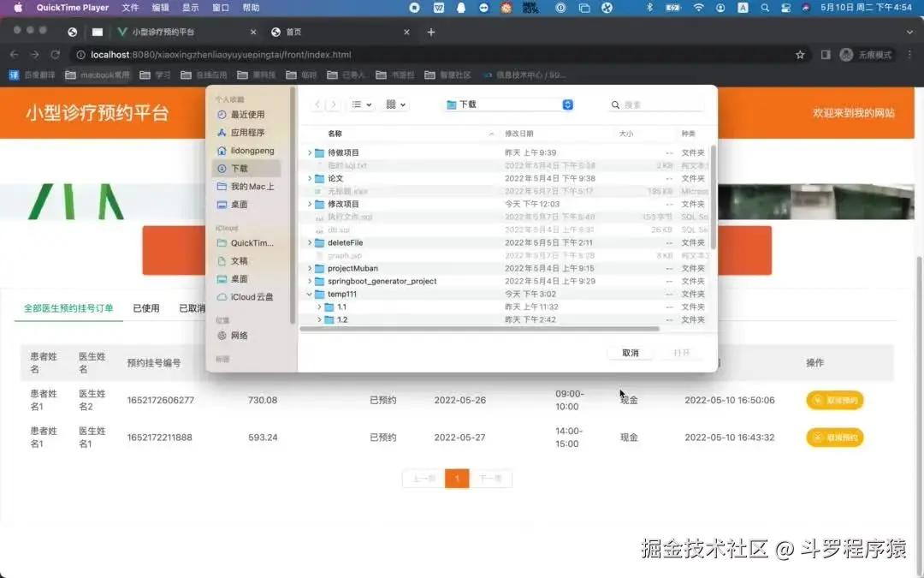Click the 下一页 pagination button
The height and width of the screenshot is (578, 924).
pos(490,479)
